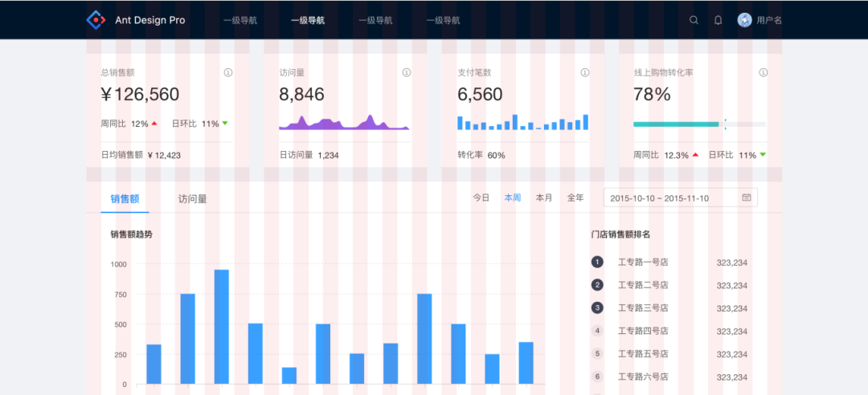Viewport: 868px width, 395px height.
Task: Show info for 总销售额 card
Action: coord(228,72)
